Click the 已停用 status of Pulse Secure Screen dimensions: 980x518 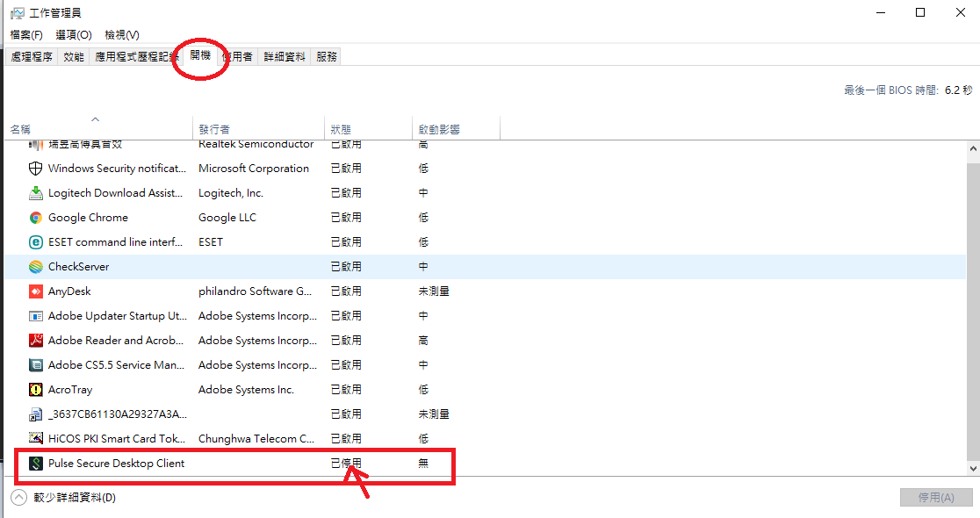[346, 464]
